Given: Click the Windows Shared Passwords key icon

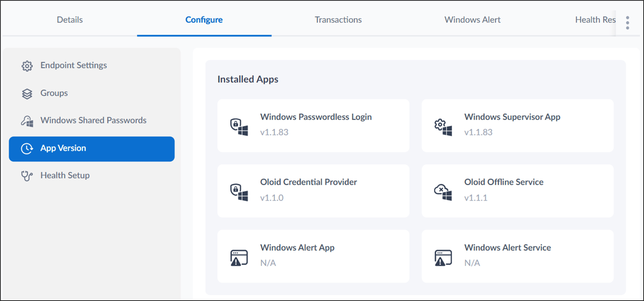Looking at the screenshot, I should pyautogui.click(x=27, y=121).
